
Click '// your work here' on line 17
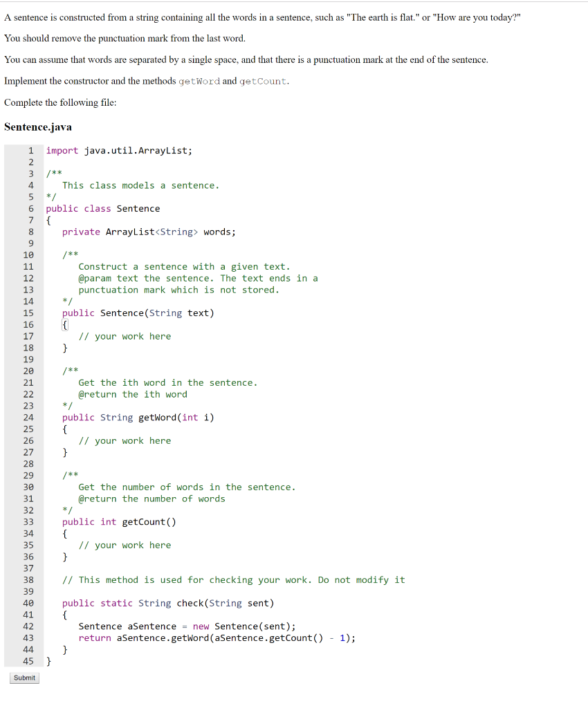(125, 337)
